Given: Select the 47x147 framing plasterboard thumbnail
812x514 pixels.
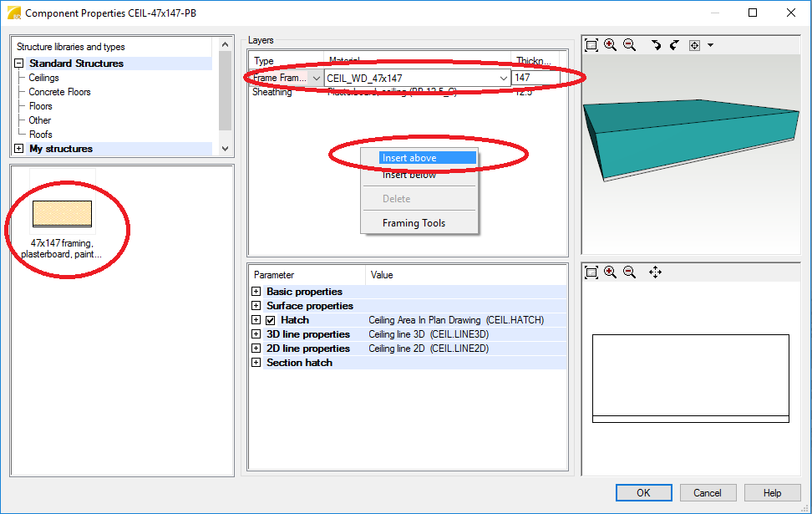Looking at the screenshot, I should pyautogui.click(x=62, y=215).
